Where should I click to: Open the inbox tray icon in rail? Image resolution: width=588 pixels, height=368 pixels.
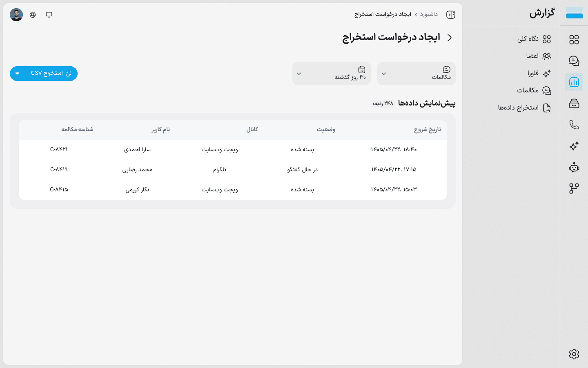coord(574,103)
